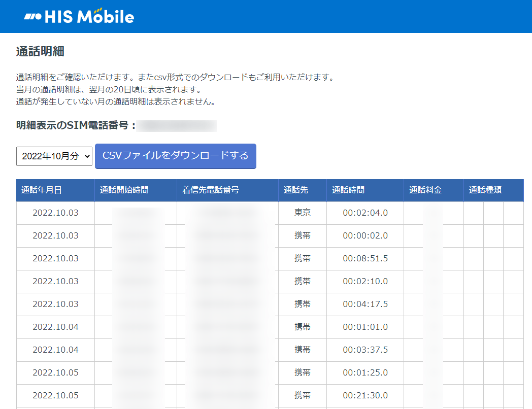Screen dimensions: 532x409
Task: Click the 東京 destination cell
Action: pos(303,213)
